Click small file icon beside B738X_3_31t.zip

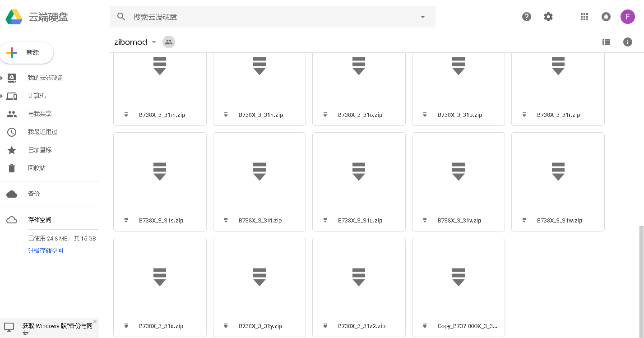click(226, 220)
